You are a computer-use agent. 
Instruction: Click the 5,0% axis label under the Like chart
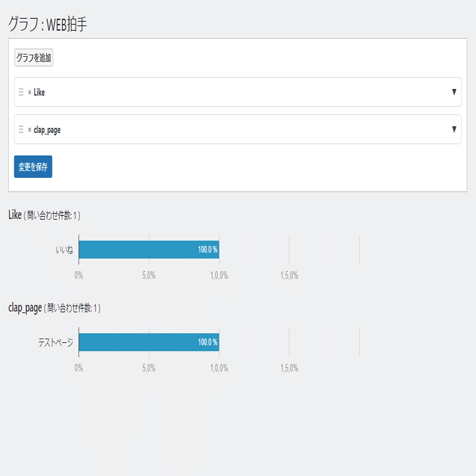coord(148,275)
